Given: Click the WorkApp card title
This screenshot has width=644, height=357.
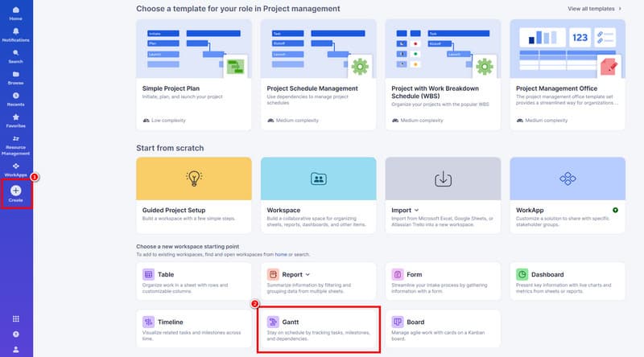Looking at the screenshot, I should click(530, 210).
